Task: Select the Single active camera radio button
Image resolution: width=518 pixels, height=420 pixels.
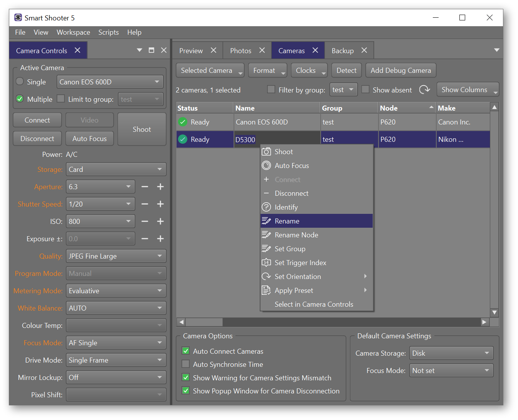Action: [20, 82]
